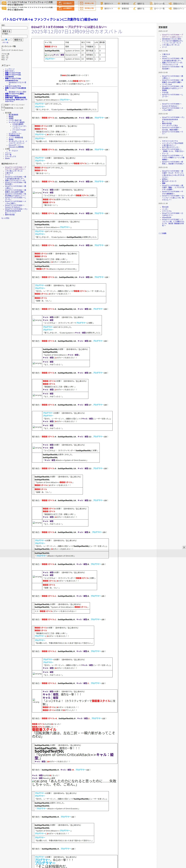Click the SoOSpdTest50; cell in the character table
This screenshot has width=186, height=868.
pyautogui.click(x=54, y=51)
